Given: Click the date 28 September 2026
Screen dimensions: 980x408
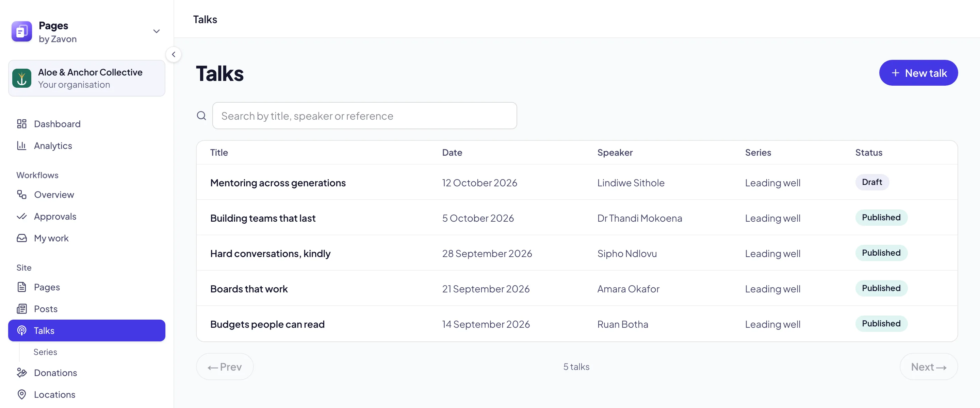Looking at the screenshot, I should (487, 253).
